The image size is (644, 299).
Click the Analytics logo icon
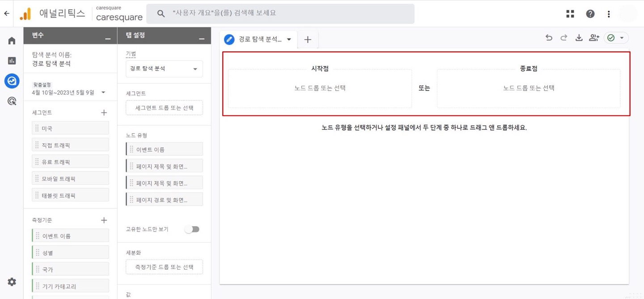25,14
